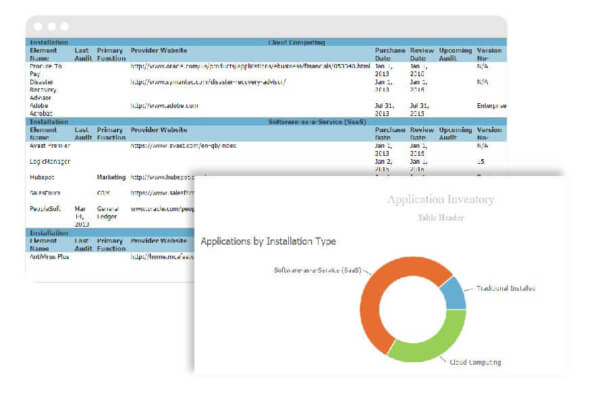
Task: Click the Cloud Computing section header bar
Action: 266,42
